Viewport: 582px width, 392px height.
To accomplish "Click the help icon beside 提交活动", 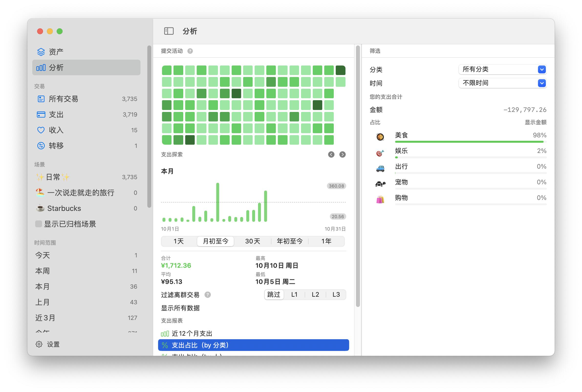I will (x=190, y=51).
